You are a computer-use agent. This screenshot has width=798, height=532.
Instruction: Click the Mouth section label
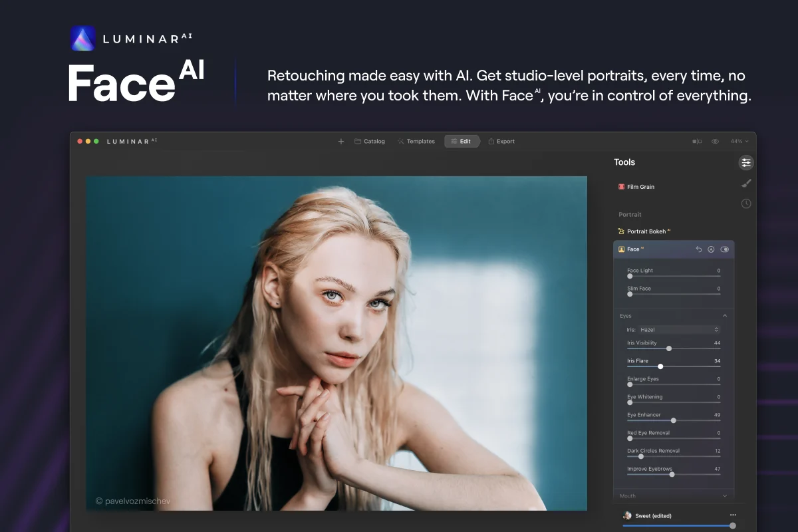(x=628, y=496)
